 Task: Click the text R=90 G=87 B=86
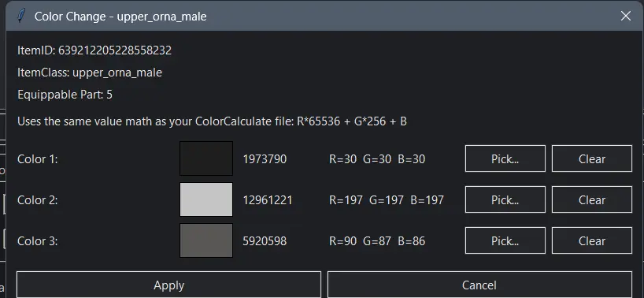pos(377,241)
